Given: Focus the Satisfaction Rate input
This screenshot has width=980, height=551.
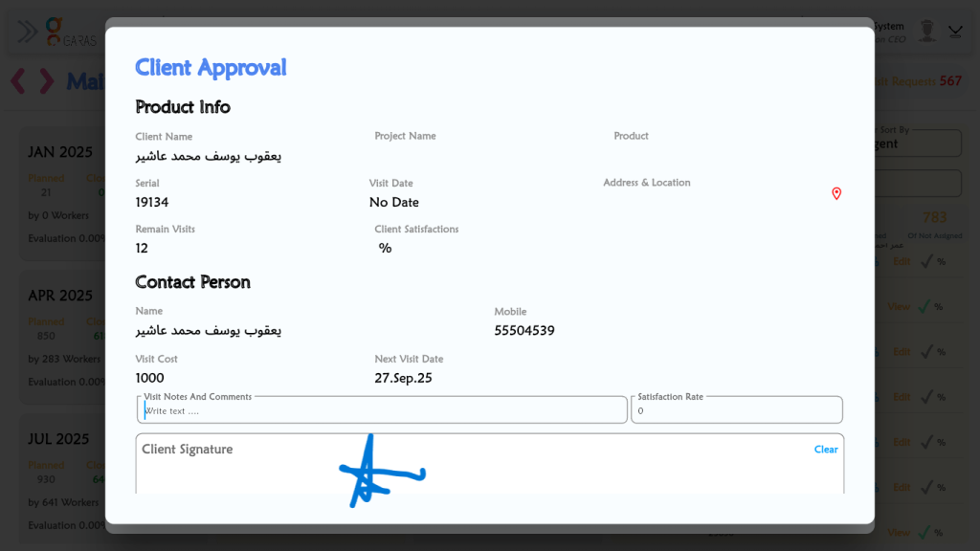Looking at the screenshot, I should [x=736, y=411].
